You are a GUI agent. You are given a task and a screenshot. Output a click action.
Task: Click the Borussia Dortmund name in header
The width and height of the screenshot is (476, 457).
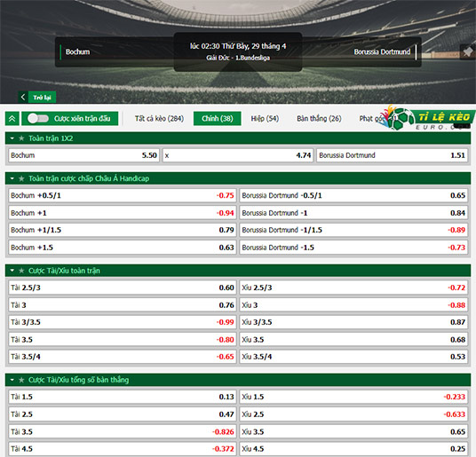point(382,51)
